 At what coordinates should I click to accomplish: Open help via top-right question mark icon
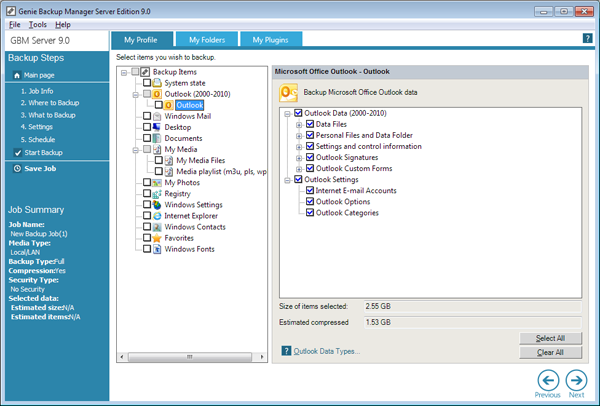click(x=587, y=38)
